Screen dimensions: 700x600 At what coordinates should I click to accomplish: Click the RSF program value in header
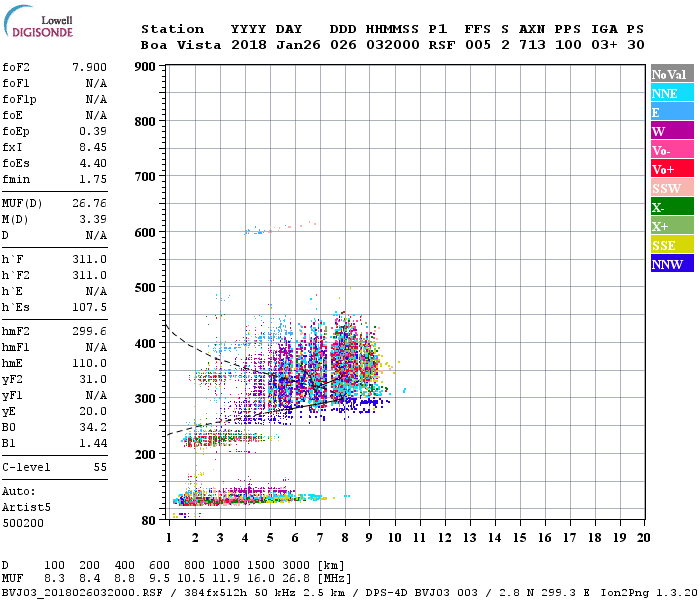(x=442, y=45)
